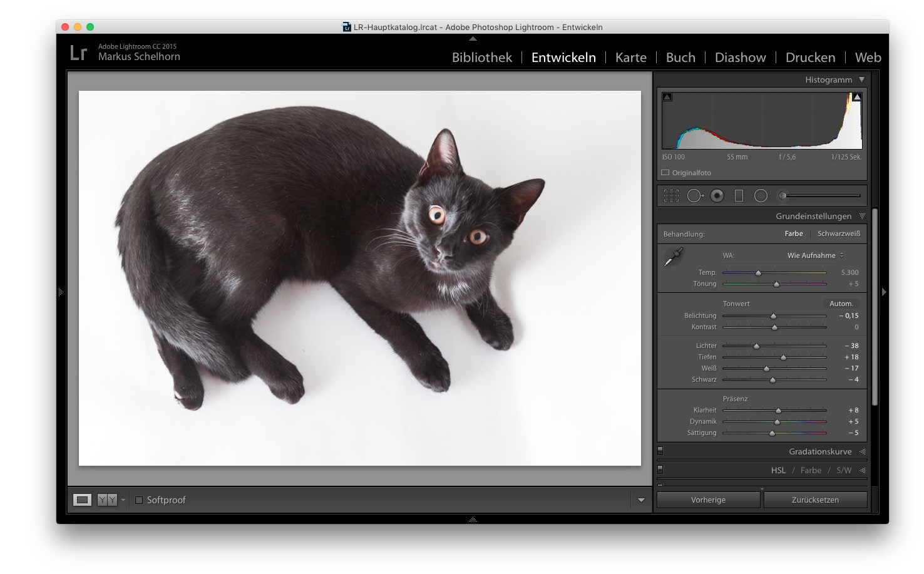Viewport: 924px width, 574px height.
Task: Click the Lichter slider handle
Action: coord(756,346)
